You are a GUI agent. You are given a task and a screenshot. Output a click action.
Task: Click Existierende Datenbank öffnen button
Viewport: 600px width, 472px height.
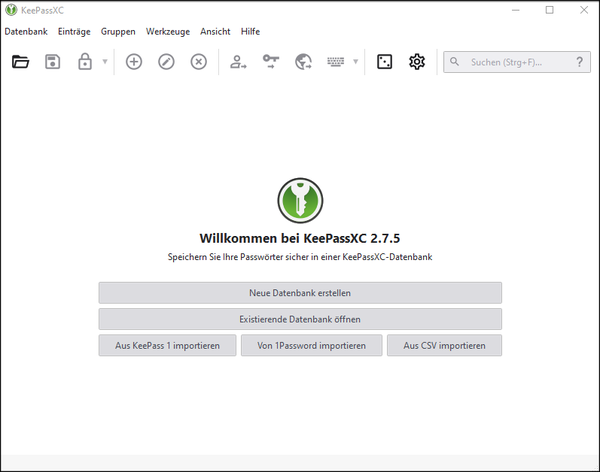pos(300,319)
